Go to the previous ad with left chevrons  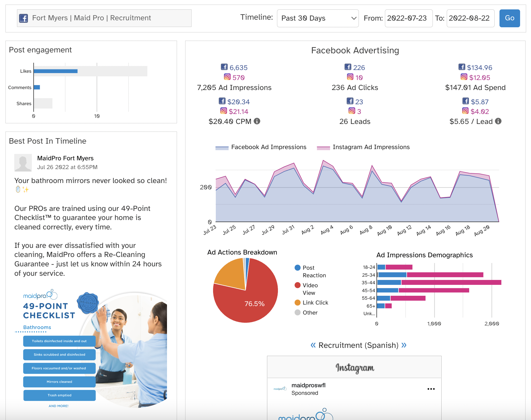pos(313,345)
